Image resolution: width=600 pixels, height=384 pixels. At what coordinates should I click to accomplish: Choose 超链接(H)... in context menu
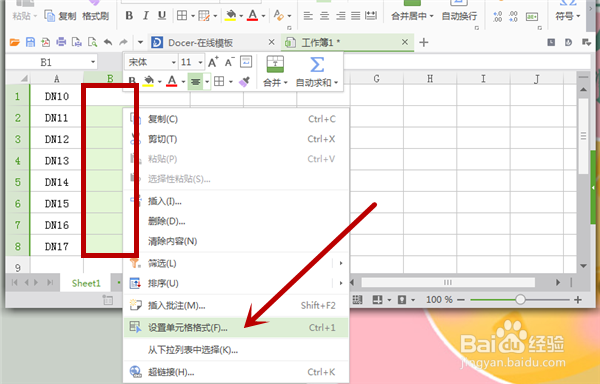tap(236, 372)
